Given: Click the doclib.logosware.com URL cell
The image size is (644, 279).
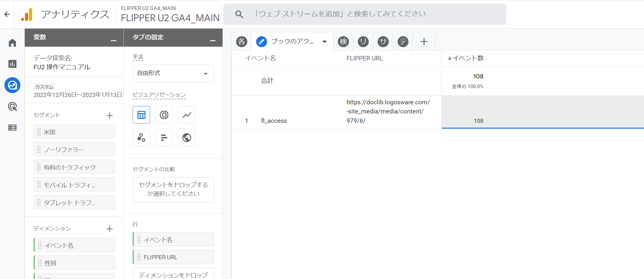Looking at the screenshot, I should point(388,111).
